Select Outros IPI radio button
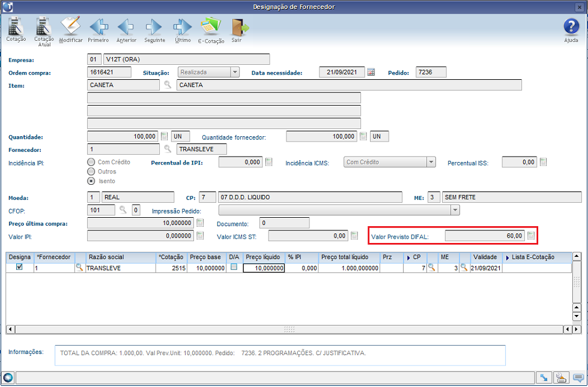Viewport: 588px width, 387px height. pos(91,172)
